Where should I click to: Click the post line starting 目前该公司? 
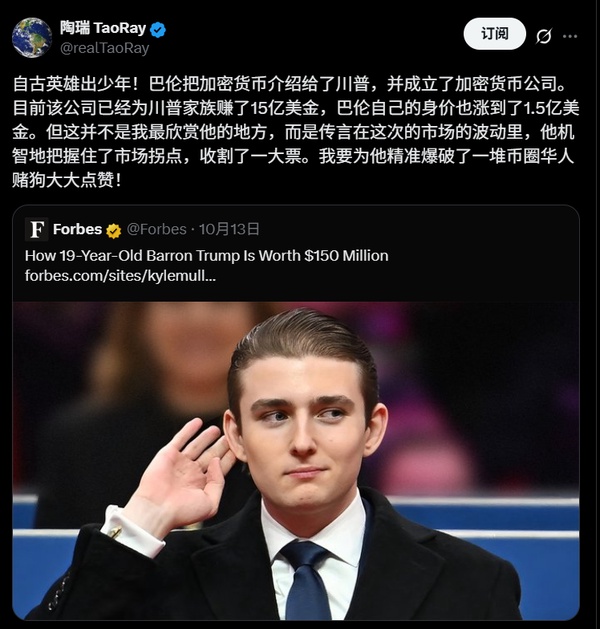pyautogui.click(x=296, y=108)
